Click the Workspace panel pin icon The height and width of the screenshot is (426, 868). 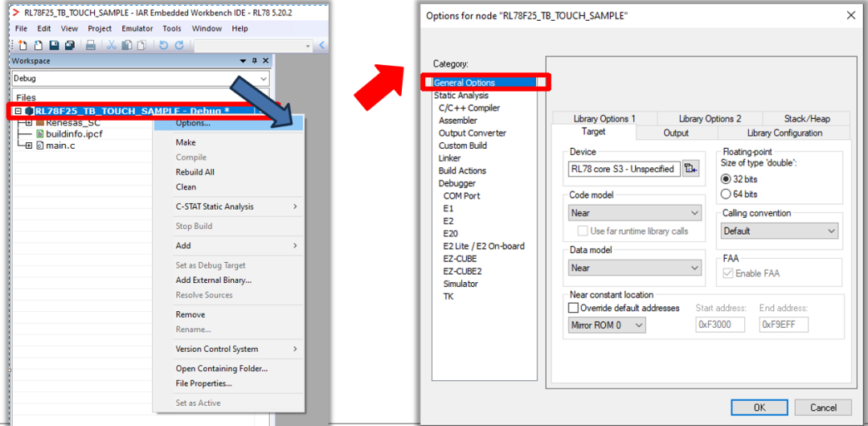click(x=255, y=61)
